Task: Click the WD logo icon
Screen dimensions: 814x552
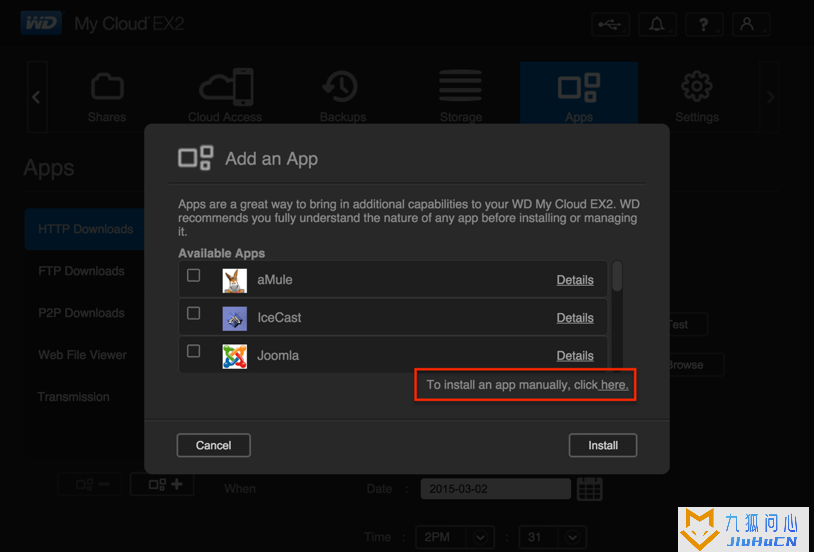Action: click(42, 23)
